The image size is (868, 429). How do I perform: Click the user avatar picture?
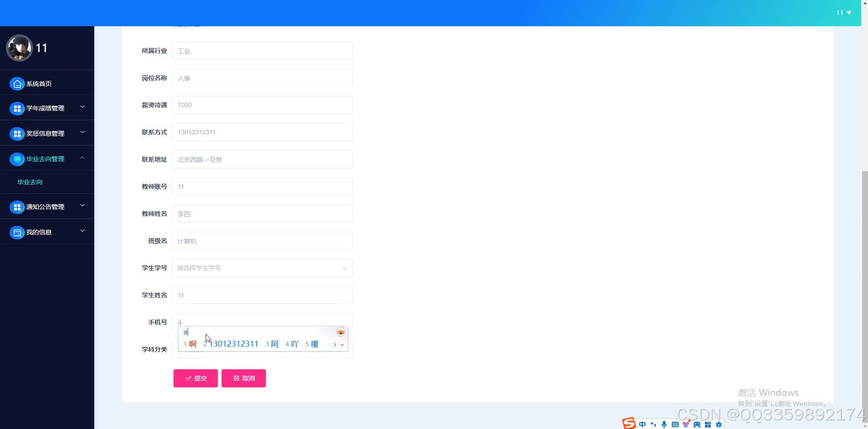(x=19, y=48)
